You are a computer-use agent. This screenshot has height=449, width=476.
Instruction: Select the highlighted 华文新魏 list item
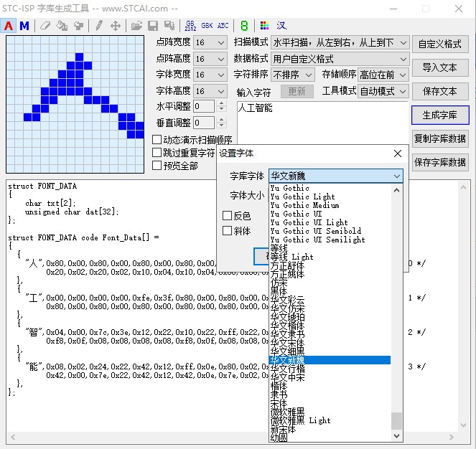[x=330, y=360]
